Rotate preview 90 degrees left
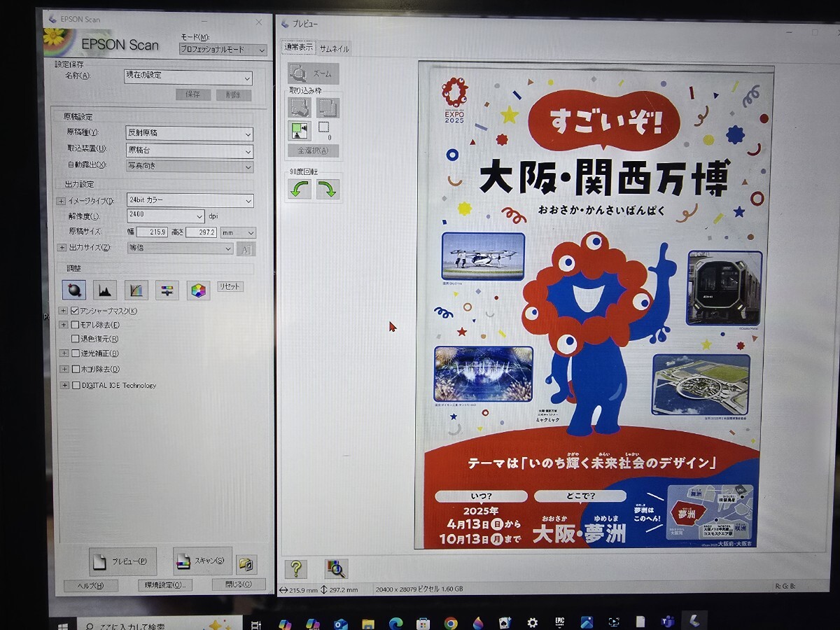The width and height of the screenshot is (840, 630). [x=300, y=189]
